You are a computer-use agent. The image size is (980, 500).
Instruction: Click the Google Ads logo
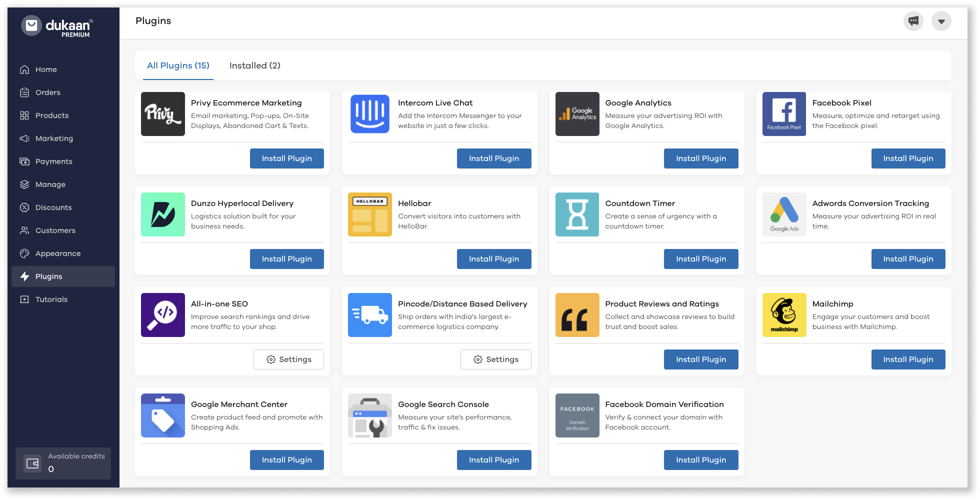pyautogui.click(x=784, y=214)
